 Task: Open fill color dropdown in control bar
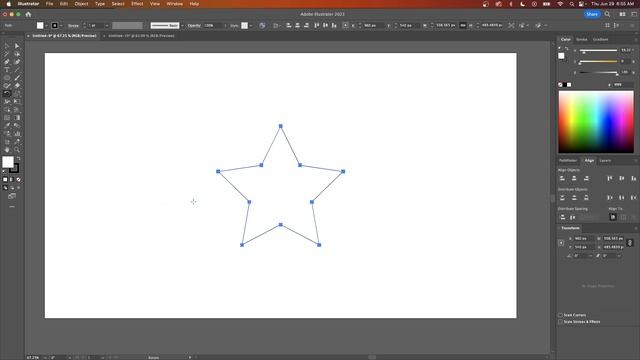pos(47,25)
